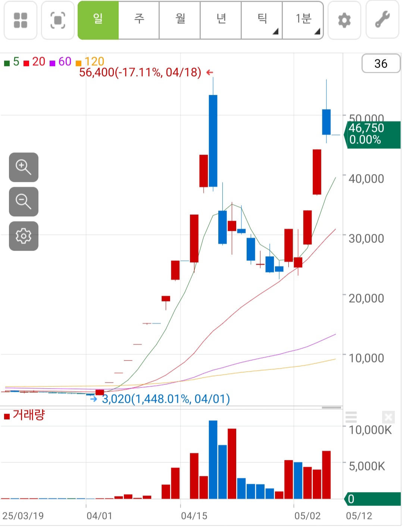Click the 5-day moving average green swatch
Viewport: 403px width, 532px height.
(x=7, y=63)
